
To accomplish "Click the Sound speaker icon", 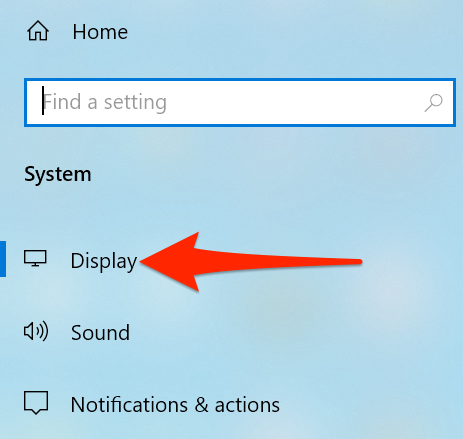I will pyautogui.click(x=36, y=331).
